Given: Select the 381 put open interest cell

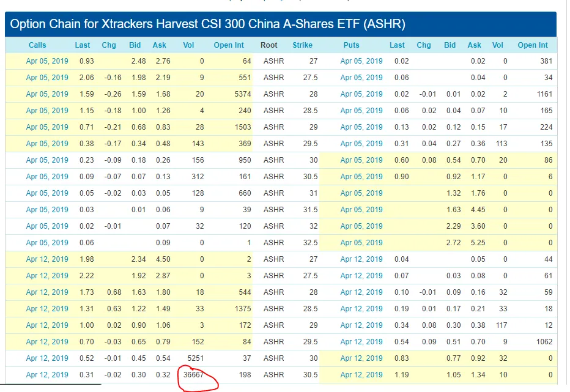Looking at the screenshot, I should (x=546, y=61).
